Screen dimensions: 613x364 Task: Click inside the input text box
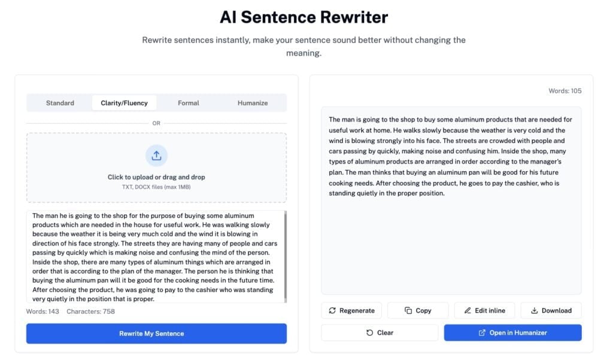coord(153,257)
